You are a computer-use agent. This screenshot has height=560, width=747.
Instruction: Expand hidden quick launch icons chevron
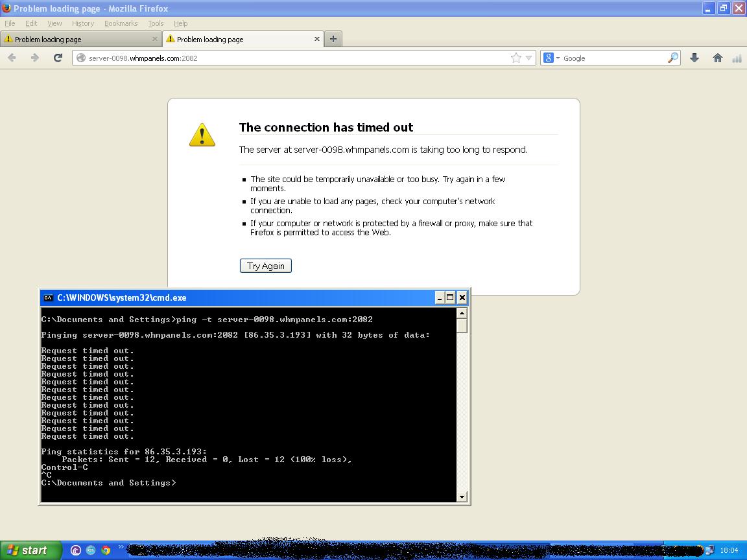pos(121,548)
